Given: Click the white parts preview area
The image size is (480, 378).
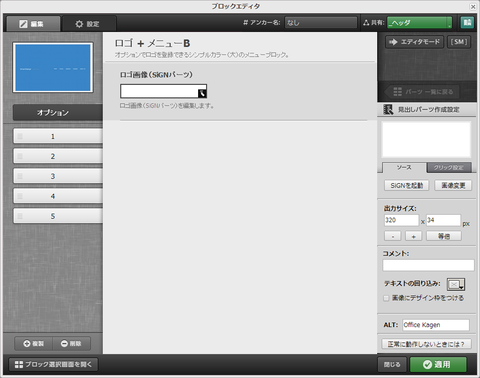Looking at the screenshot, I should (x=426, y=140).
